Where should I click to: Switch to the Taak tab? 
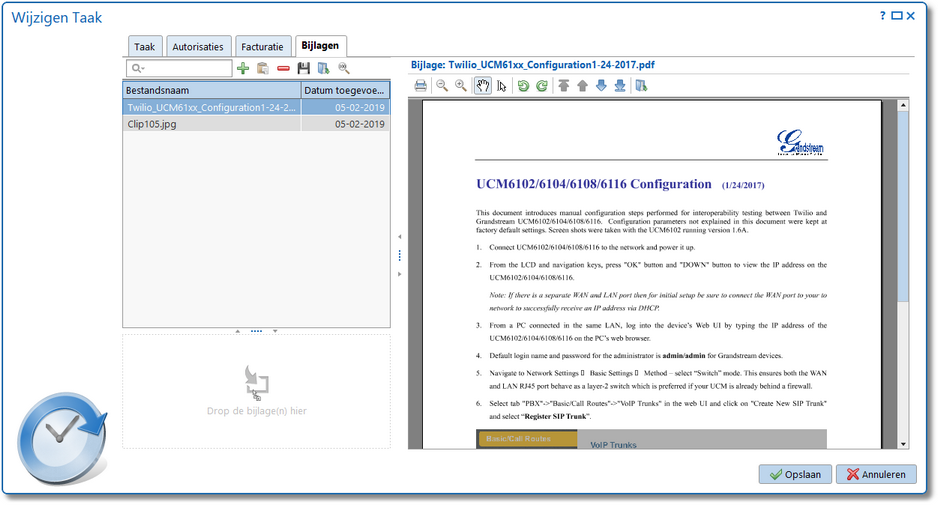point(144,47)
